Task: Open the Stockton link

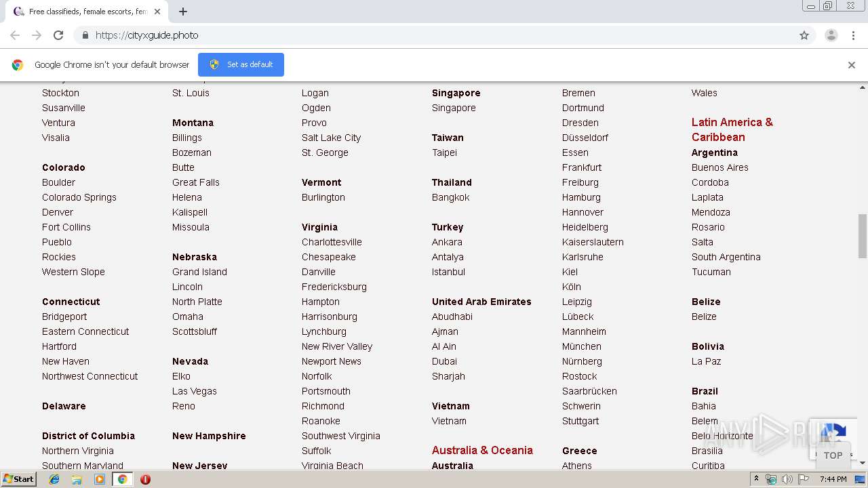Action: (60, 93)
